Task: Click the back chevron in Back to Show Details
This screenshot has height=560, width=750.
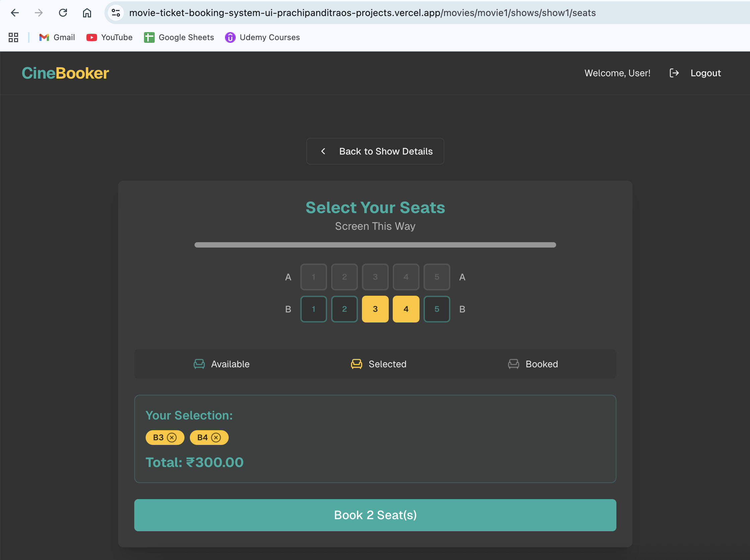Action: (323, 151)
